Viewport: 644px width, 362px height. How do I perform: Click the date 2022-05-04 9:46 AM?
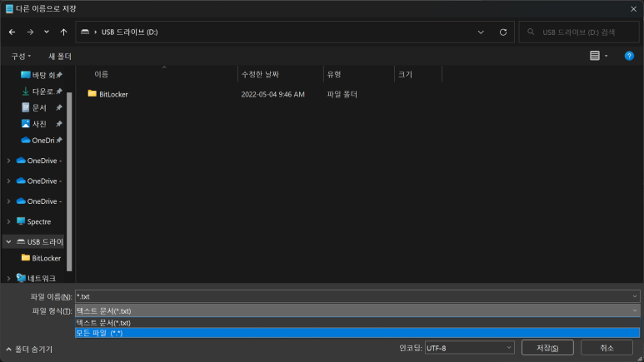pos(272,94)
